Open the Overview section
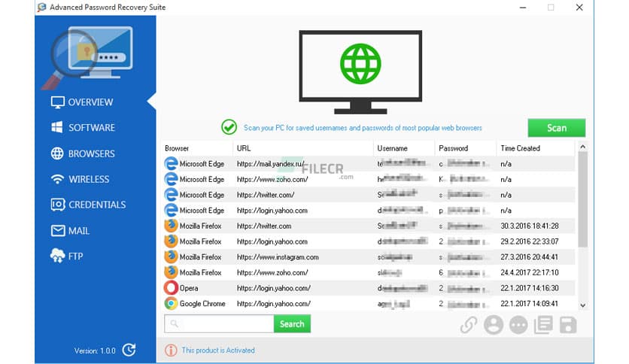This screenshot has height=364, width=629. tap(82, 102)
